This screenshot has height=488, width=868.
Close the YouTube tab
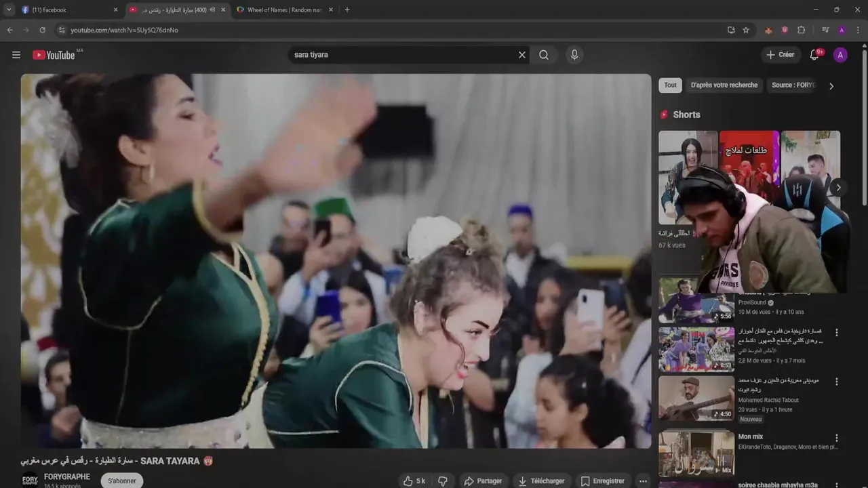[223, 9]
